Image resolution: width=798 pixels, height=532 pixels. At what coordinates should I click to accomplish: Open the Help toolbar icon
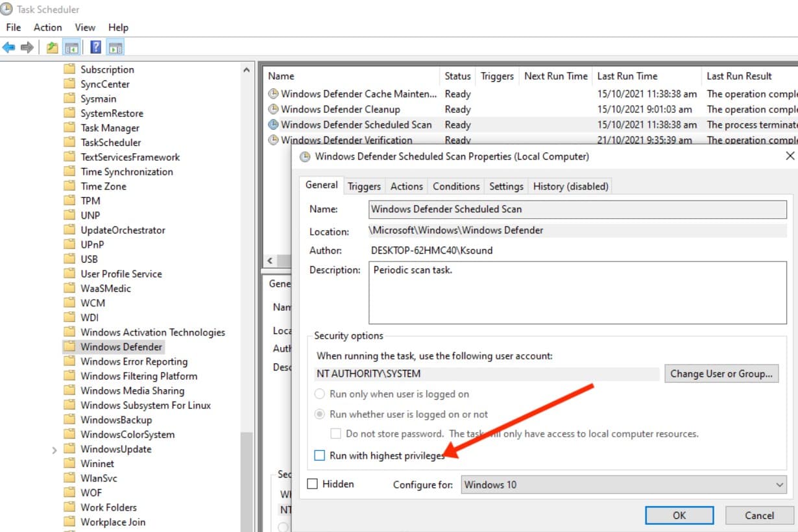96,47
